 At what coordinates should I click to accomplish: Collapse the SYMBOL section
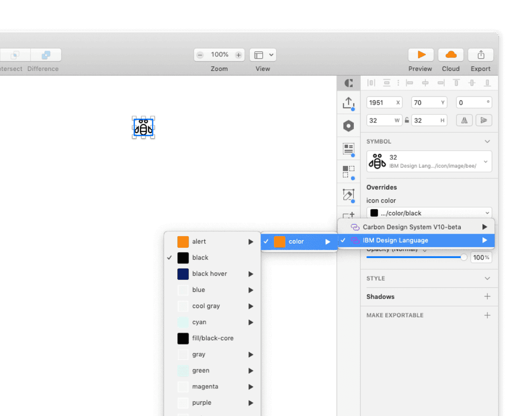pos(487,141)
